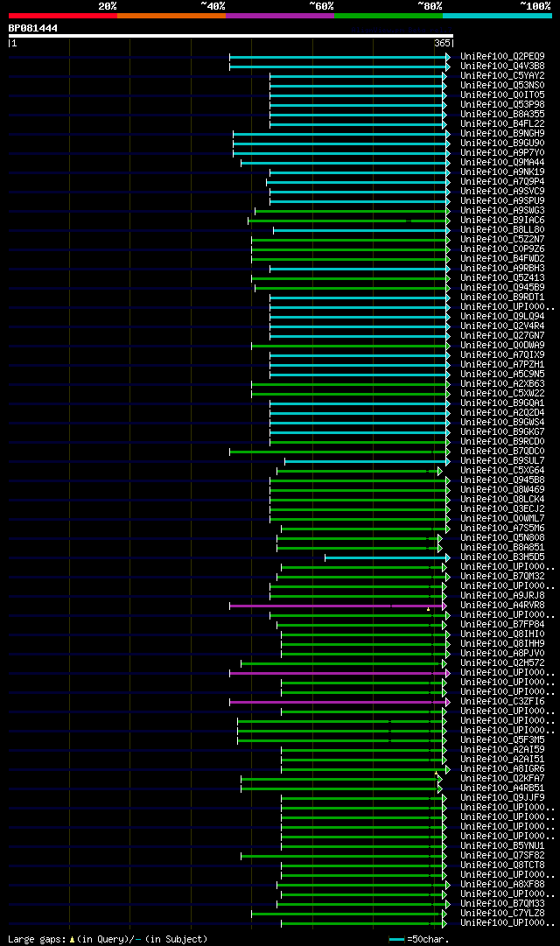Click the UniRef100_B9GKG7 entry
The width and height of the screenshot is (560, 946).
[x=502, y=432]
